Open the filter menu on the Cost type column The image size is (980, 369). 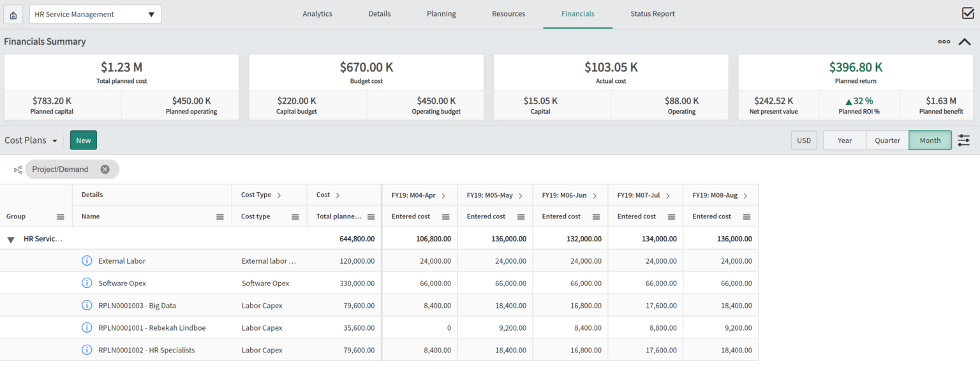296,216
